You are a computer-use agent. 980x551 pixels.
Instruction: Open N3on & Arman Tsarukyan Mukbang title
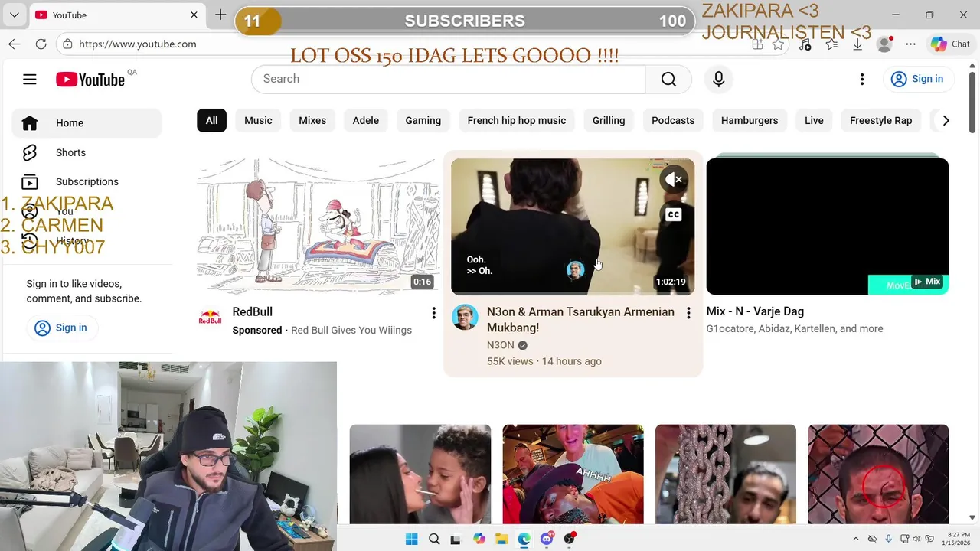coord(580,320)
